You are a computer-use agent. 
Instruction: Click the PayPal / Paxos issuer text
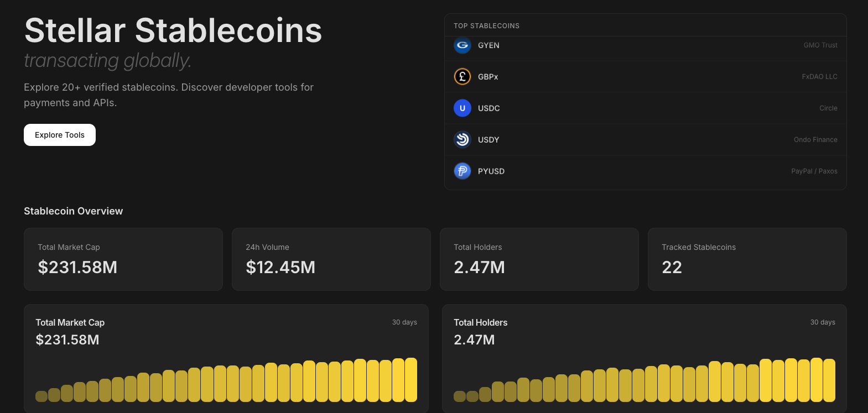(814, 171)
